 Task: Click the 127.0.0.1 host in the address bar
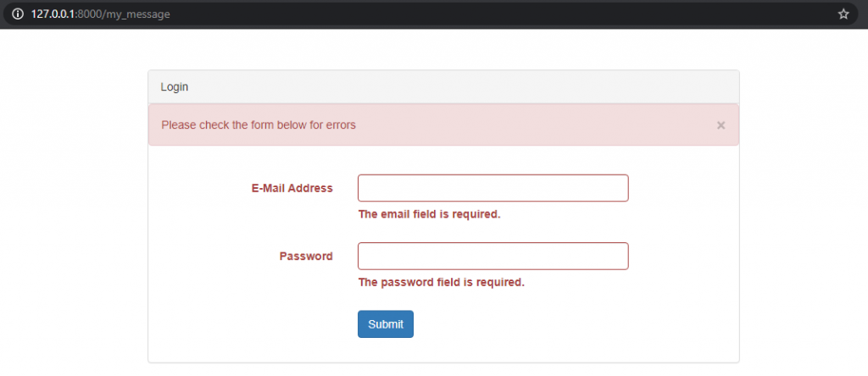pyautogui.click(x=53, y=14)
